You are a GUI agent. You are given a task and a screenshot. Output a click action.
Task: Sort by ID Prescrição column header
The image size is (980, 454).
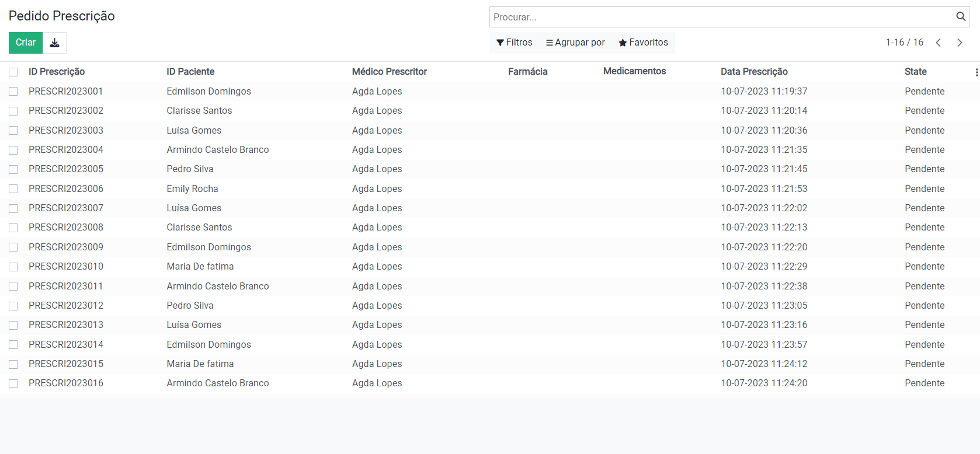point(57,72)
